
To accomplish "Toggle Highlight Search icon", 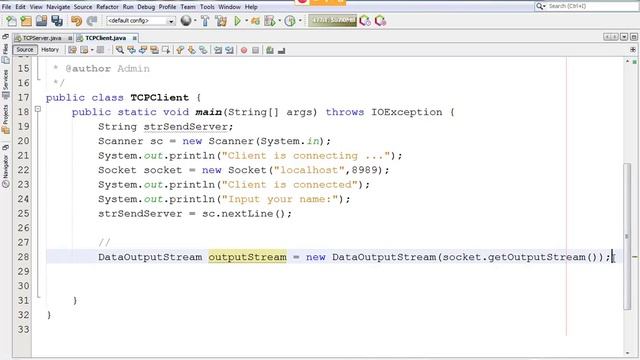I will (154, 50).
